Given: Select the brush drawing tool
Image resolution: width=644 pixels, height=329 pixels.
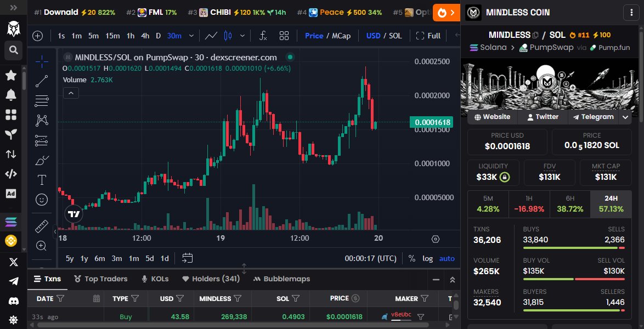Looking at the screenshot, I should point(41,160).
